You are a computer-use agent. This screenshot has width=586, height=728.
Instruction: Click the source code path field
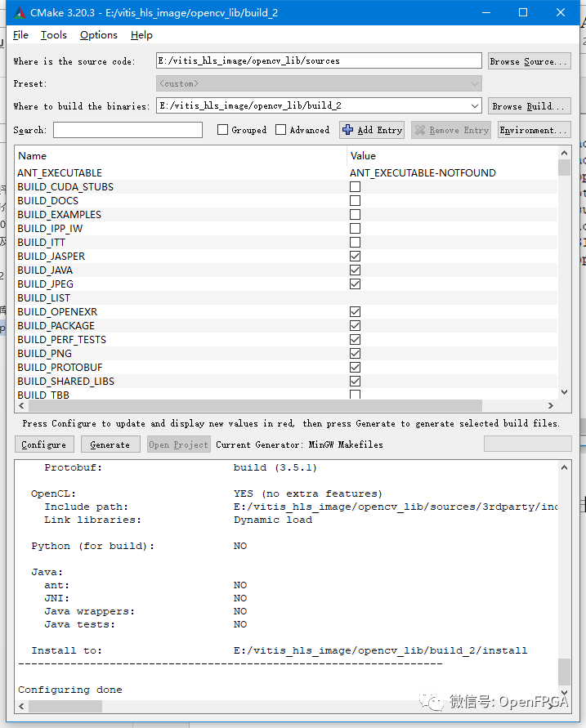click(x=319, y=60)
